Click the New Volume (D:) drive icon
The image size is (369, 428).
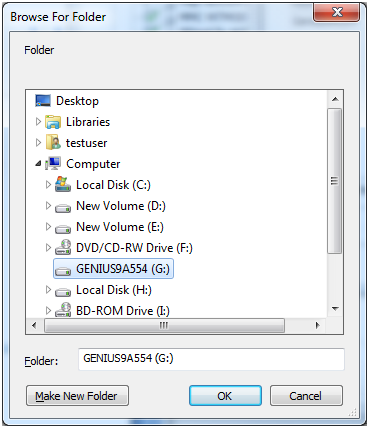(63, 208)
